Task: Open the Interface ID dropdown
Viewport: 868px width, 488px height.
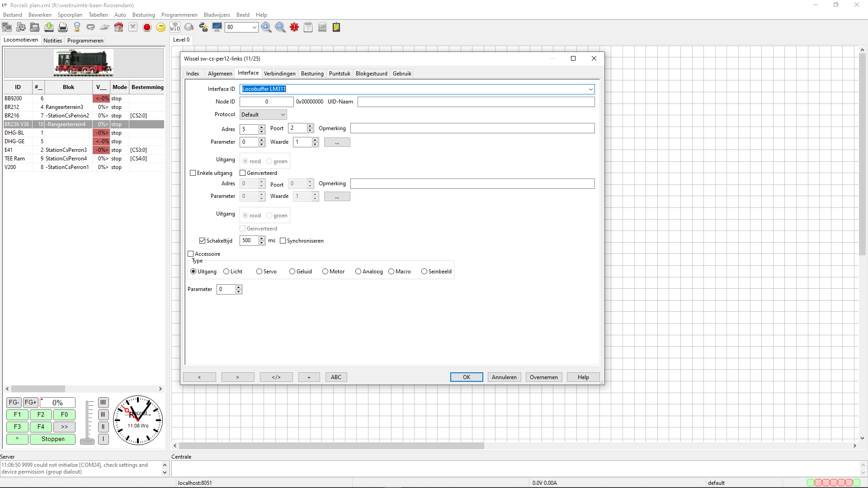Action: [x=590, y=89]
